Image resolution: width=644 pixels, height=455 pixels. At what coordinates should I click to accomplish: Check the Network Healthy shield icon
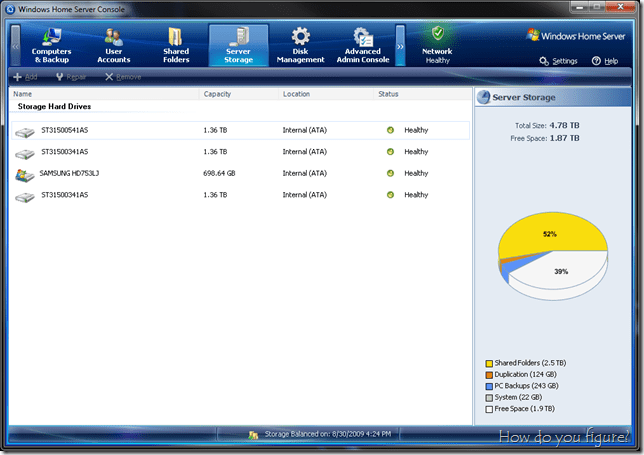coord(437,33)
